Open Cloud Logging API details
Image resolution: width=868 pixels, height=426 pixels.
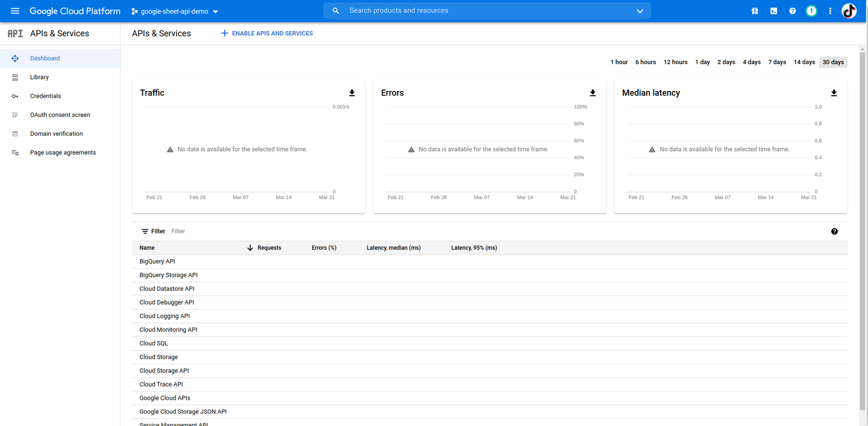(x=165, y=316)
